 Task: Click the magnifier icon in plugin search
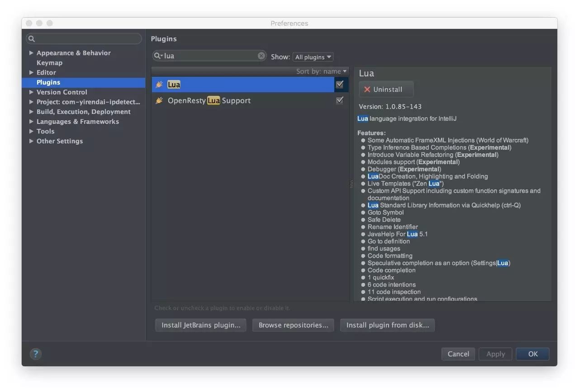click(x=157, y=56)
